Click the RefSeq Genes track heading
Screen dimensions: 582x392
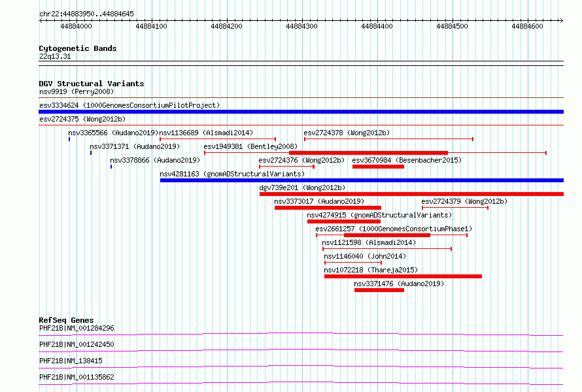[66, 320]
